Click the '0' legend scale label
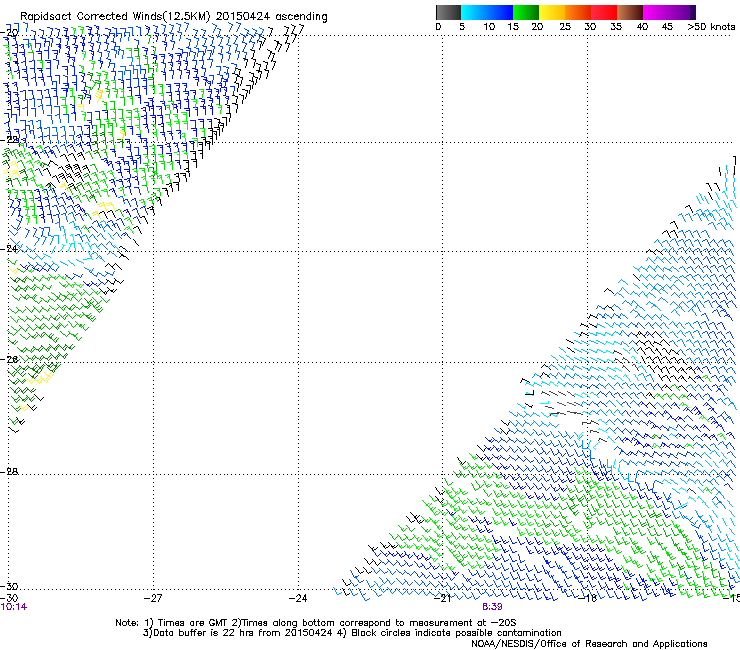 coord(438,27)
